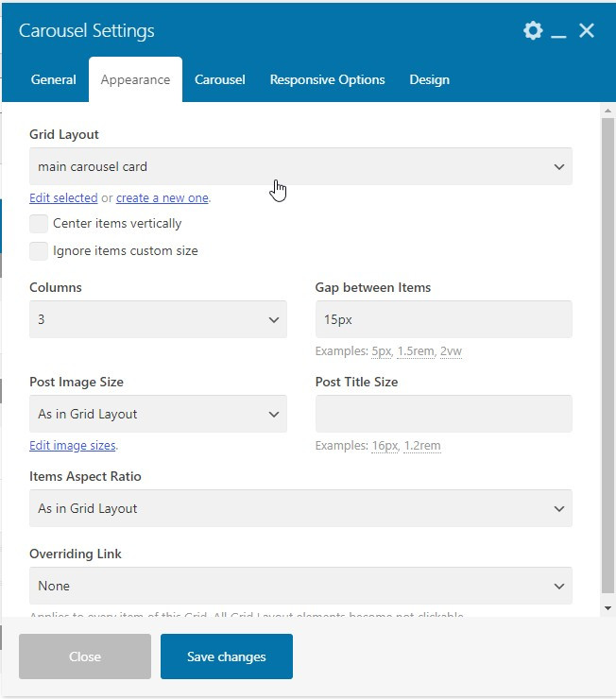616x699 pixels.
Task: Expand the Columns dropdown
Action: coord(158,320)
